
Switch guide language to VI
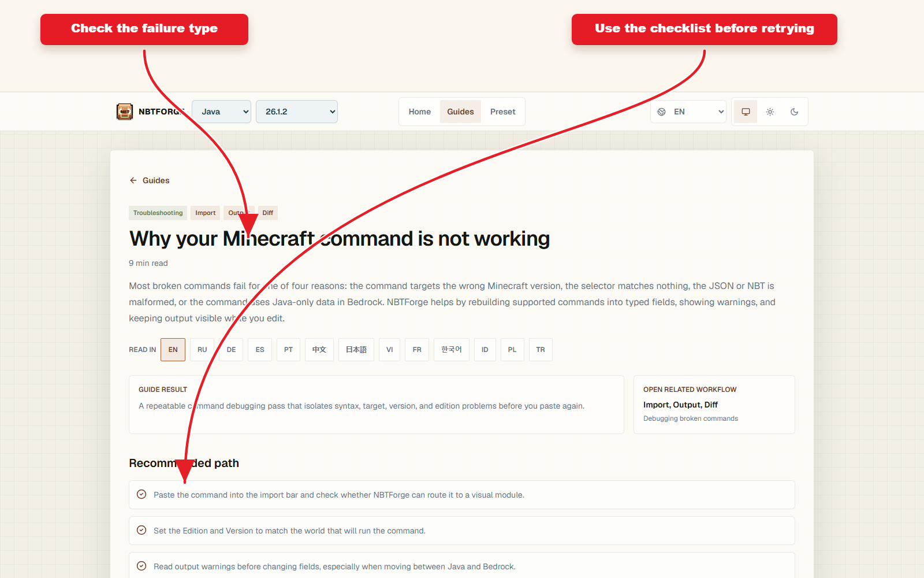click(x=390, y=350)
